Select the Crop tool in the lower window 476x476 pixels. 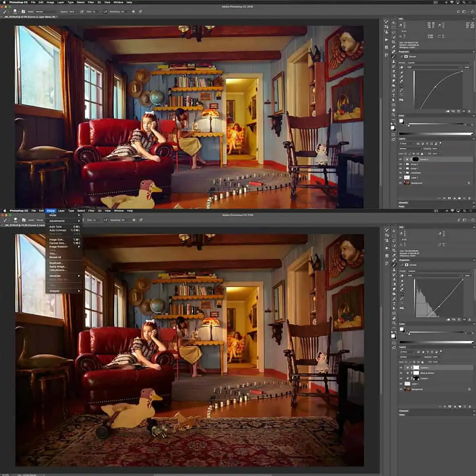coord(393,250)
